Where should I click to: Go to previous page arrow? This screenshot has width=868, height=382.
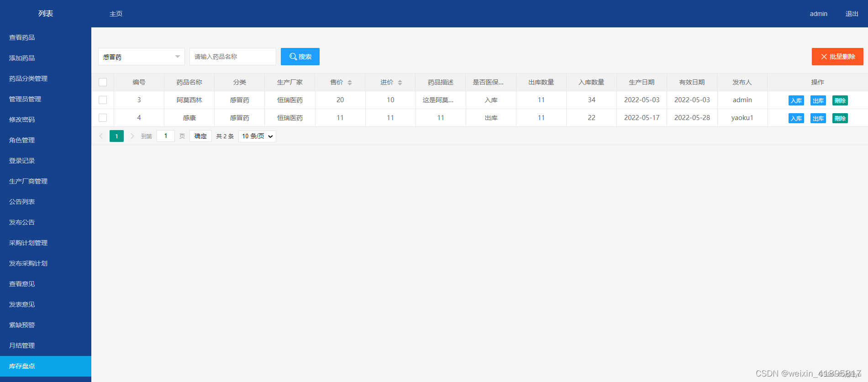click(101, 136)
